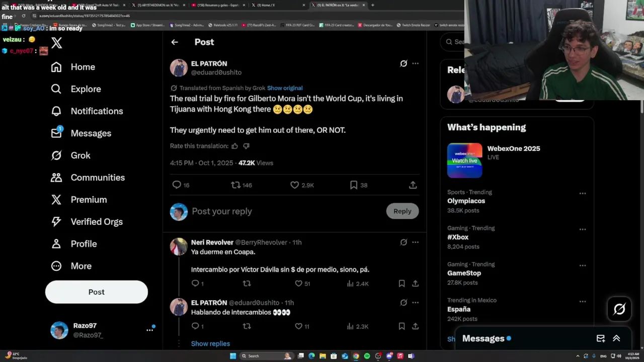
Task: Open the Razo97 account switcher menu
Action: (x=103, y=330)
